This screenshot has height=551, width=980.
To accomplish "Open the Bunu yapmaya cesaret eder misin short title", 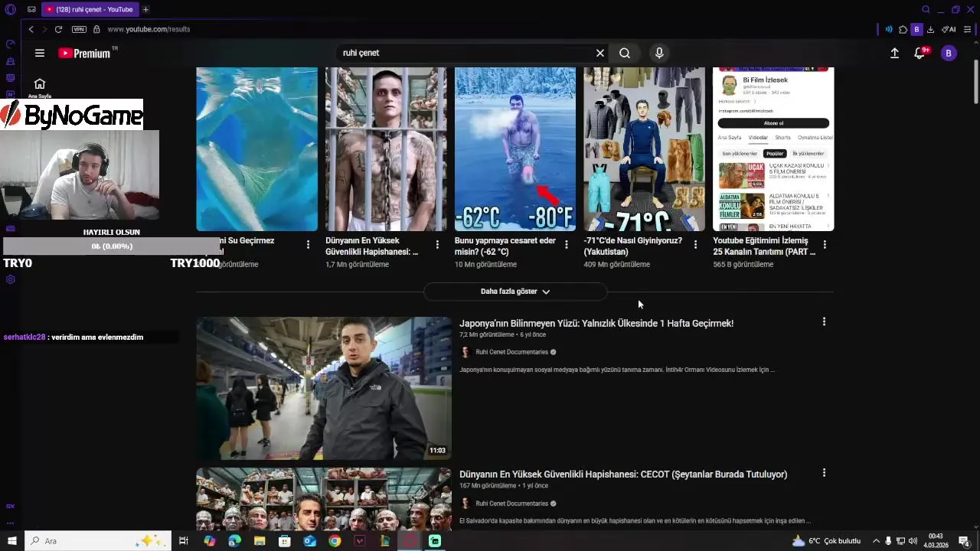I will pyautogui.click(x=505, y=246).
